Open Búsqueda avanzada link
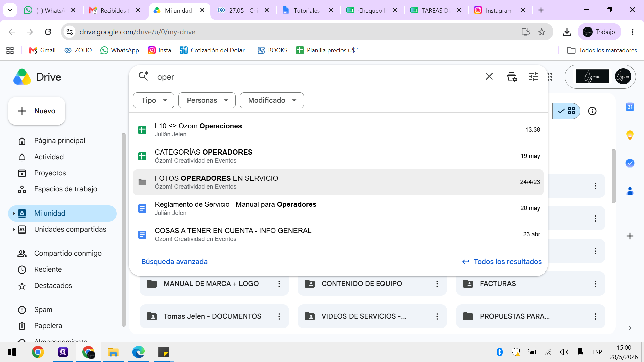 [174, 262]
